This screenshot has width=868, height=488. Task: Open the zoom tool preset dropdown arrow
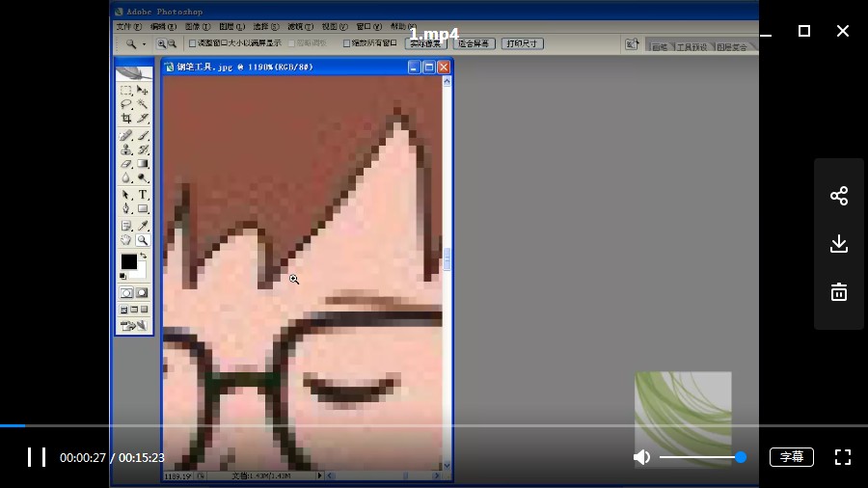click(x=145, y=43)
